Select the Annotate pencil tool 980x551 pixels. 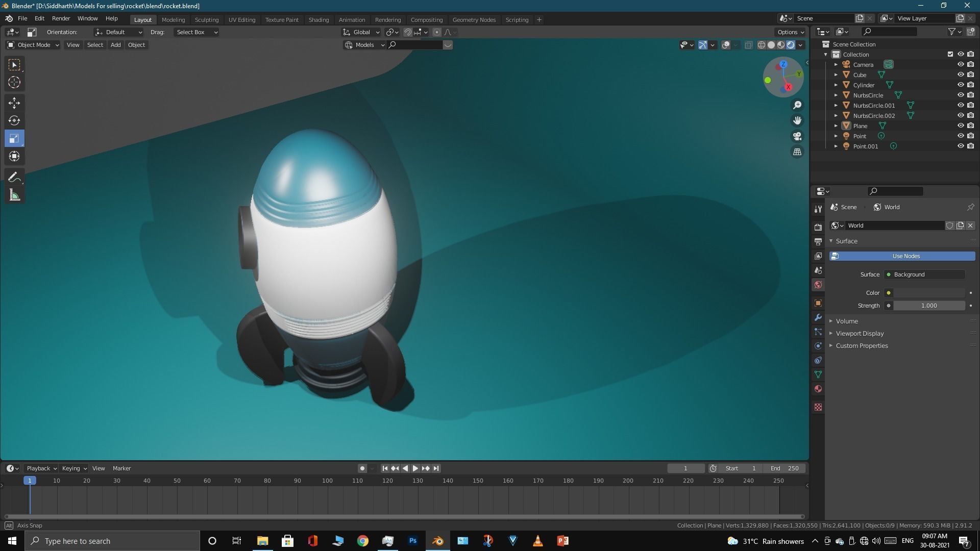(14, 178)
